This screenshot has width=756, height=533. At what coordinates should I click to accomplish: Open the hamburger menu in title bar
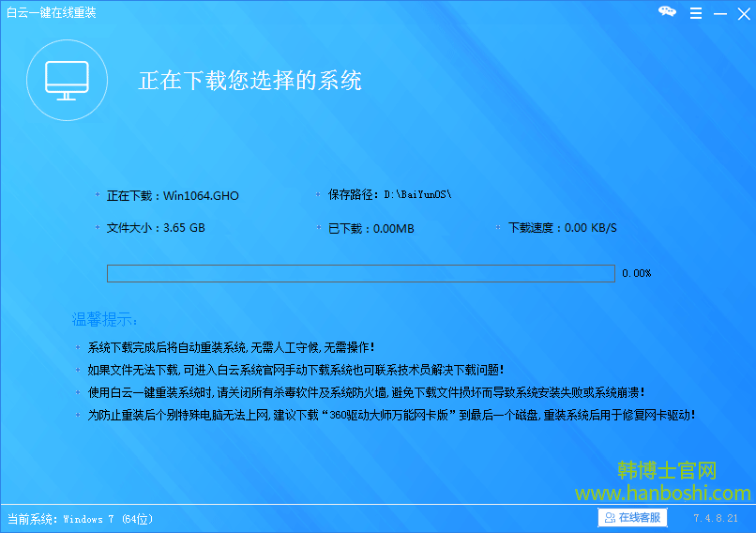(x=694, y=13)
